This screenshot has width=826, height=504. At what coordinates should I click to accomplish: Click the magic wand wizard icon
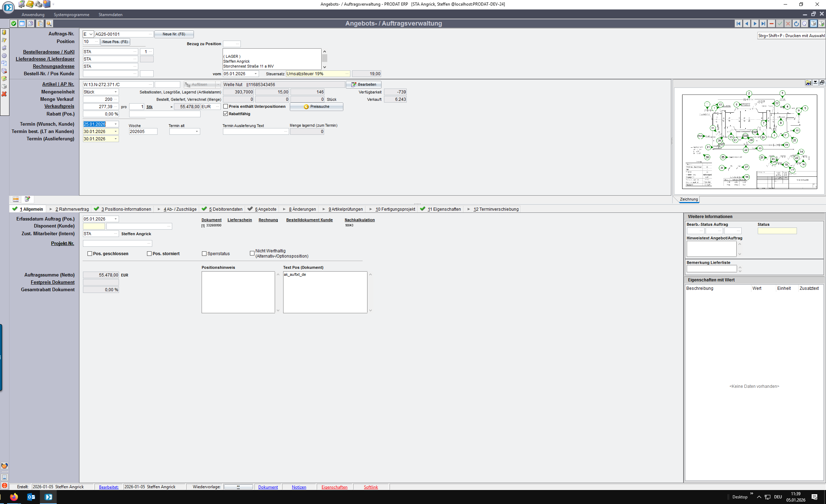tap(49, 23)
